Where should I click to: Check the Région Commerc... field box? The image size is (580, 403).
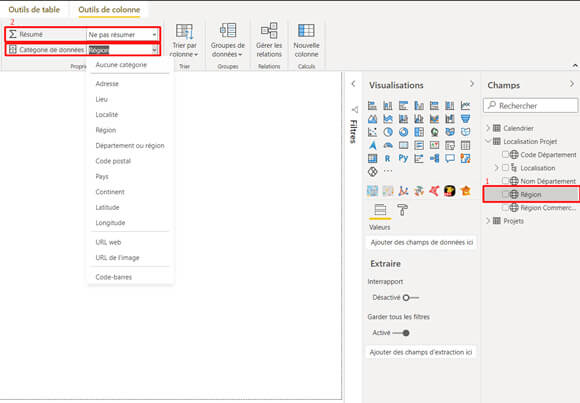point(505,208)
